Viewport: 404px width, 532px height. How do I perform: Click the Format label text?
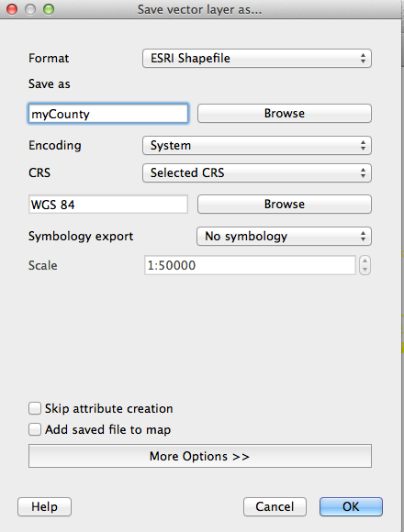[49, 59]
